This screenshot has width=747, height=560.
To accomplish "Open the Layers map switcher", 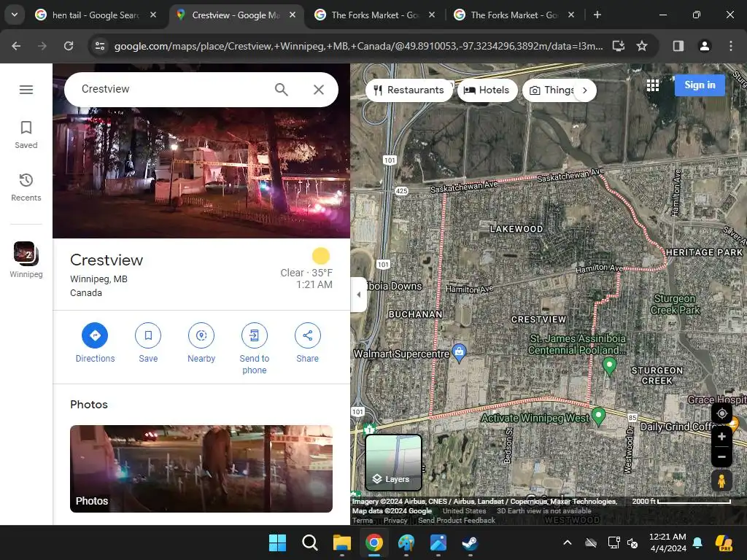I will 393,462.
